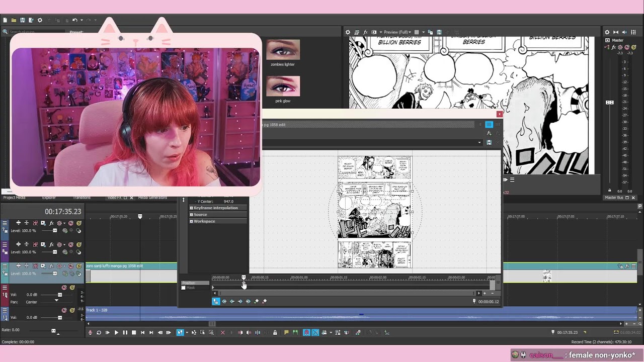Click Copy Snapshot to Clipboard icon
Image resolution: width=644 pixels, height=362 pixels.
point(431,32)
